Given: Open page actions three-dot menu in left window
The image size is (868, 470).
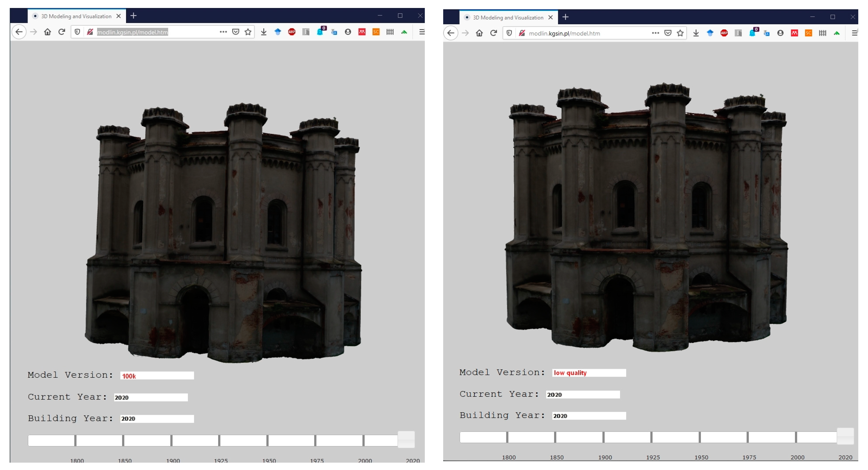Looking at the screenshot, I should point(223,32).
